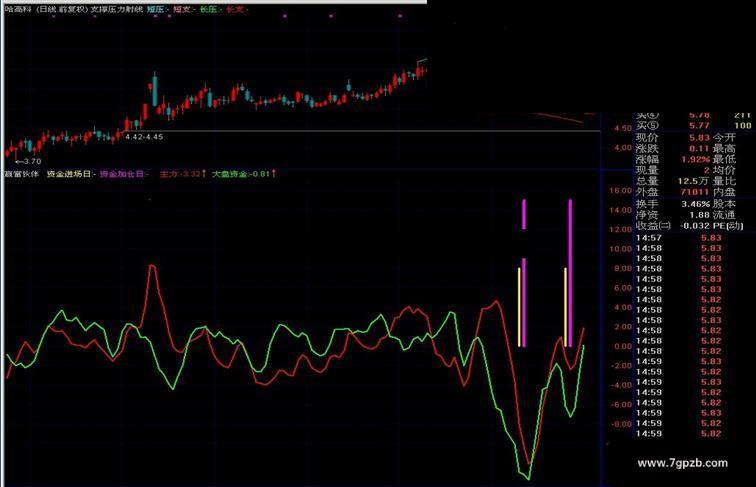The width and height of the screenshot is (756, 487).
Task: Click the 总量 12.5万 value
Action: pyautogui.click(x=694, y=181)
